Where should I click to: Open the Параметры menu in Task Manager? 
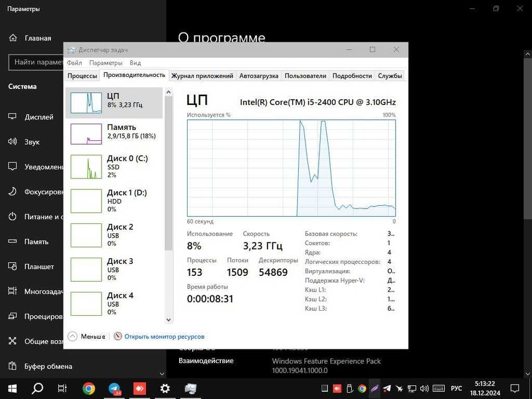coord(106,63)
